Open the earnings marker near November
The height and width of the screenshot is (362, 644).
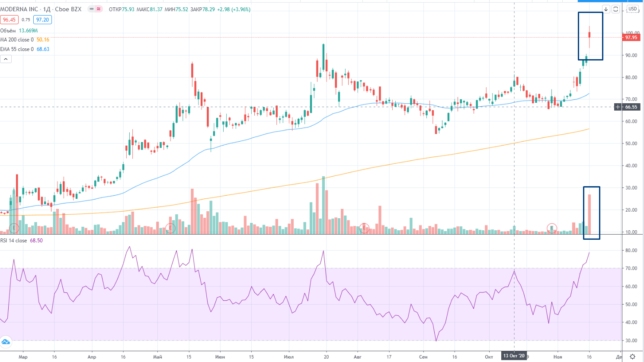point(552,228)
